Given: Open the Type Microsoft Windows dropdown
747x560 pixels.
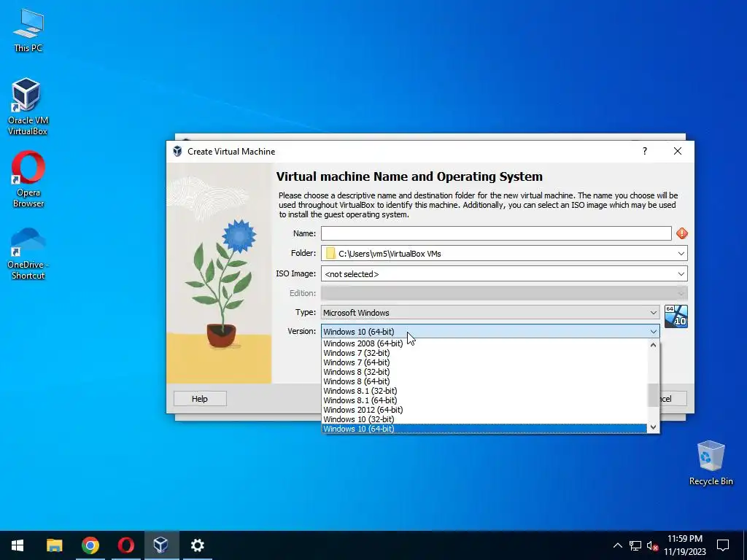Looking at the screenshot, I should [x=490, y=312].
